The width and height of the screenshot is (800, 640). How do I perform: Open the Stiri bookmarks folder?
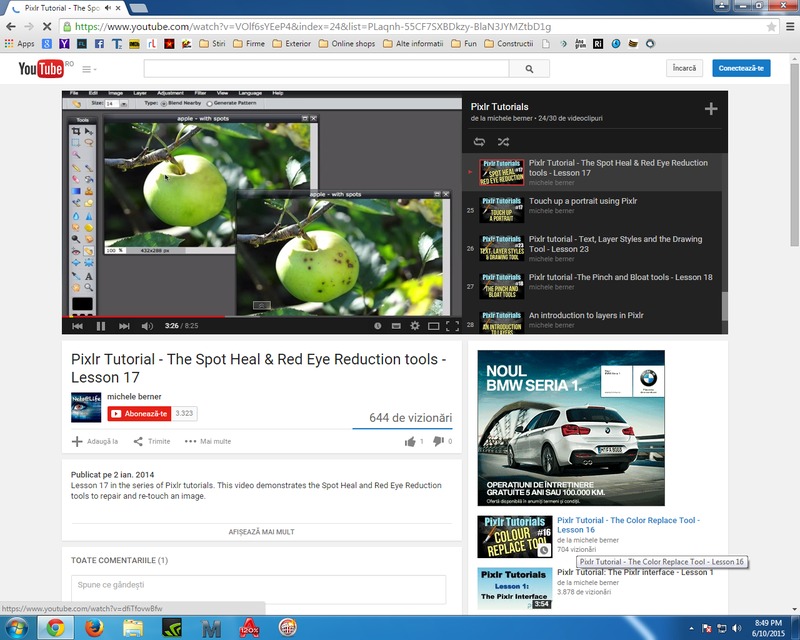(212, 44)
